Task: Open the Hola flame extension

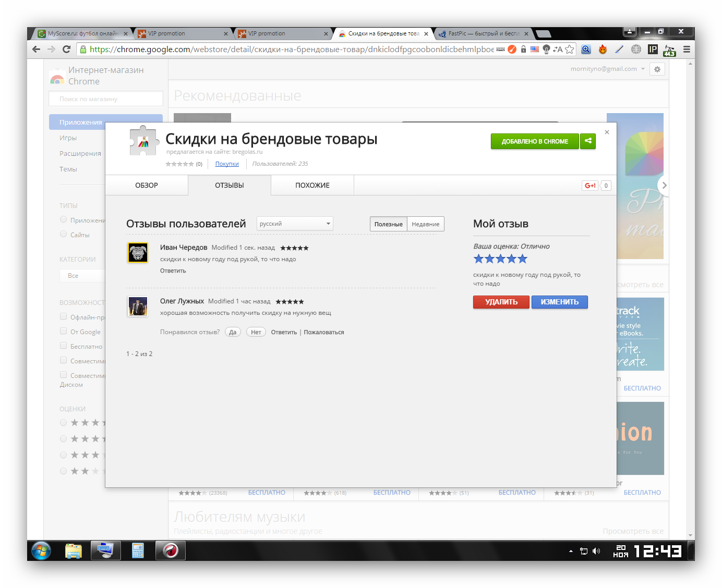Action: pyautogui.click(x=603, y=49)
